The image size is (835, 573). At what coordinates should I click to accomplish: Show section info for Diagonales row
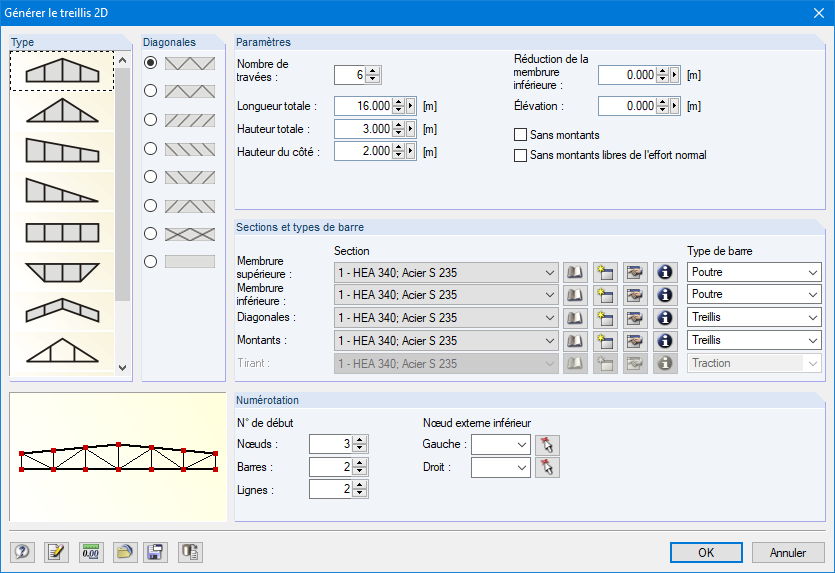point(665,318)
